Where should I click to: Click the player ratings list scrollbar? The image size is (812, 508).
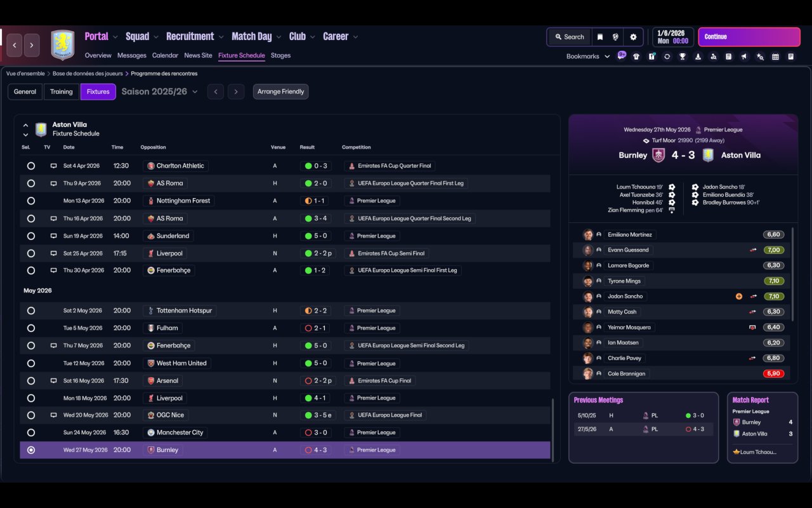[x=792, y=274]
